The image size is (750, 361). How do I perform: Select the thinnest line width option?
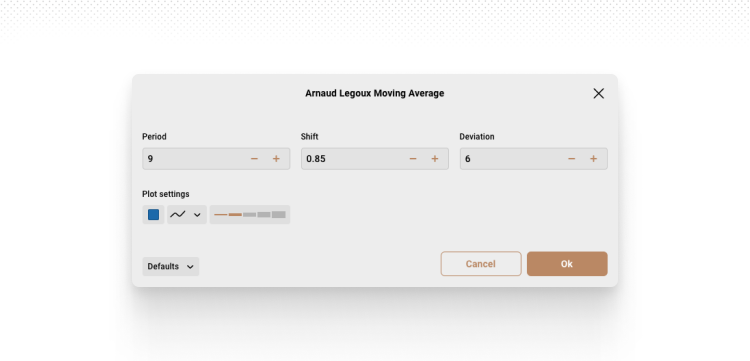coord(221,215)
